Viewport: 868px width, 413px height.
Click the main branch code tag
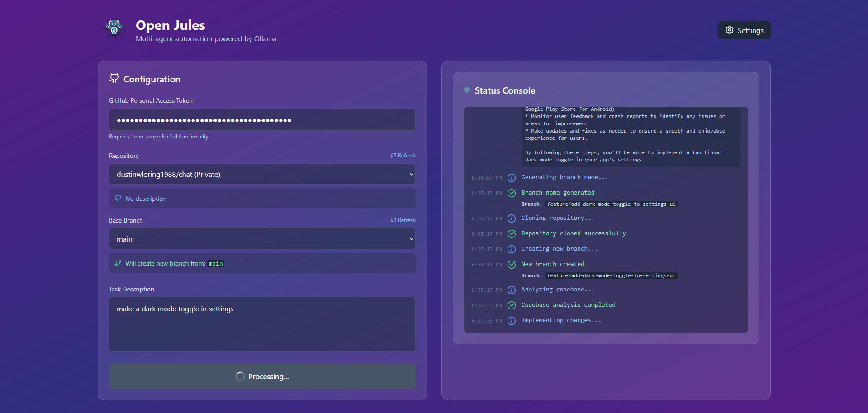pos(216,263)
